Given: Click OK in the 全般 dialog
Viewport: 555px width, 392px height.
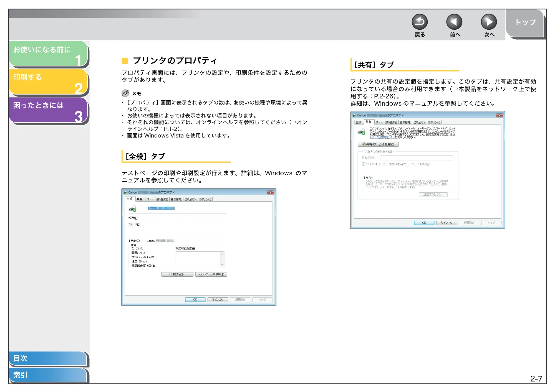Looking at the screenshot, I should (x=195, y=300).
